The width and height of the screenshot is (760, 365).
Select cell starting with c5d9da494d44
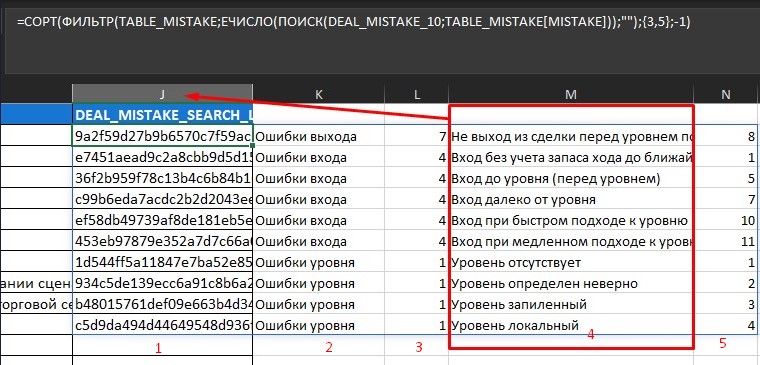(162, 325)
